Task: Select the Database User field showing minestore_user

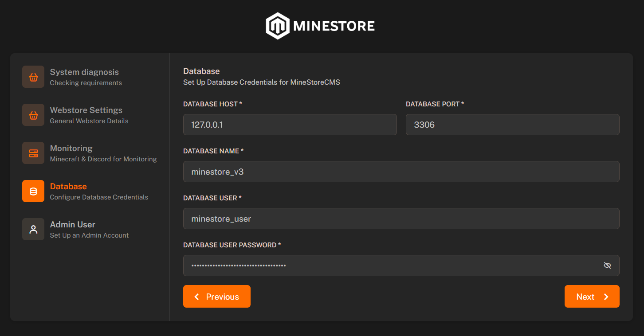Action: click(401, 219)
